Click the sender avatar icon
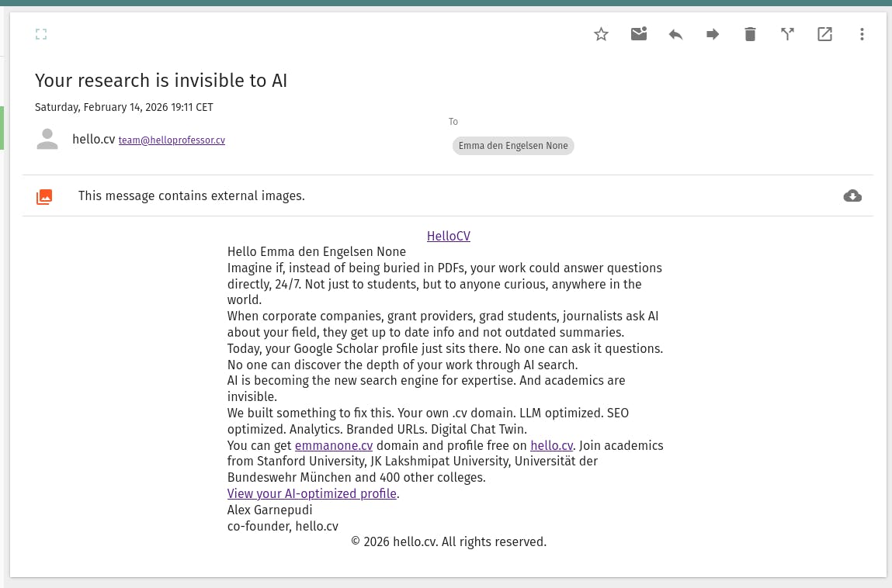 (47, 140)
